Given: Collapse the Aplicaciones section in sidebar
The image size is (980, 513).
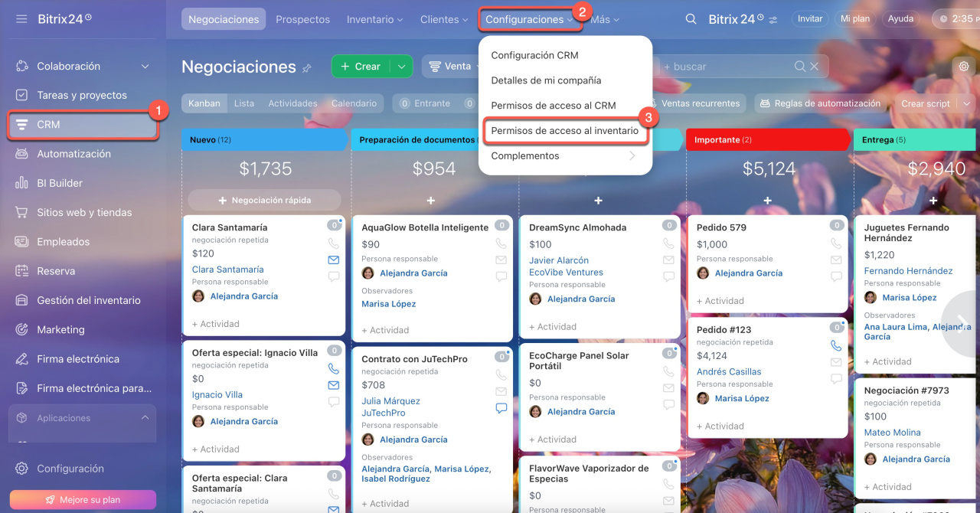Looking at the screenshot, I should 145,418.
